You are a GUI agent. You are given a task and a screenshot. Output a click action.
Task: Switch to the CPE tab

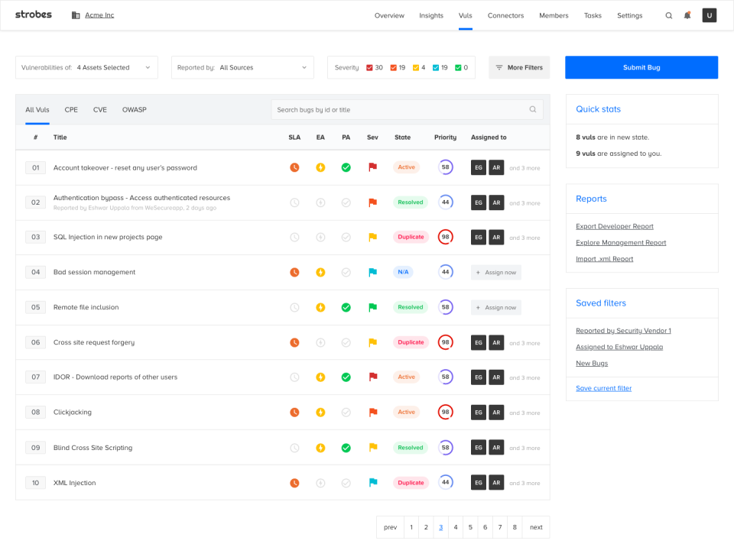click(x=71, y=109)
